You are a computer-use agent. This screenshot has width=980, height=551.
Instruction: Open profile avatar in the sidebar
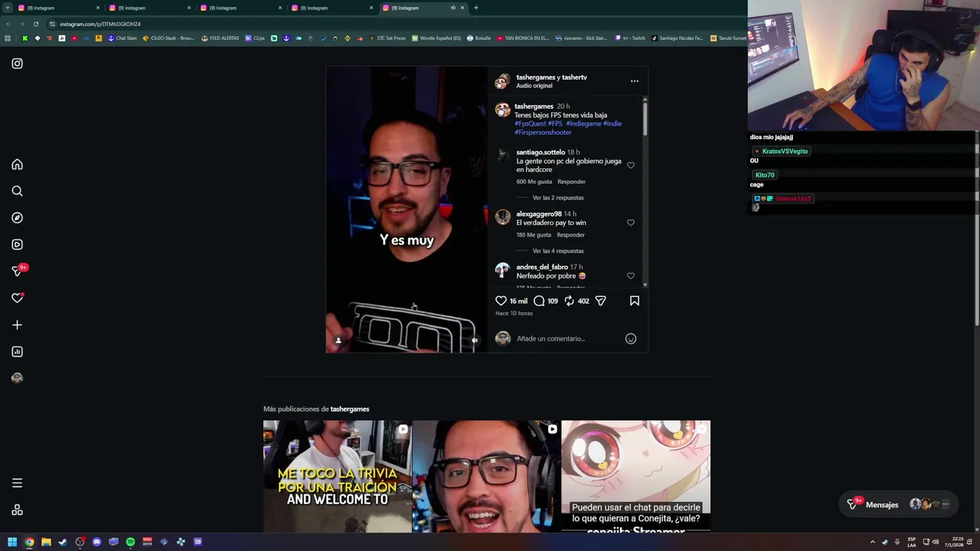pos(17,378)
